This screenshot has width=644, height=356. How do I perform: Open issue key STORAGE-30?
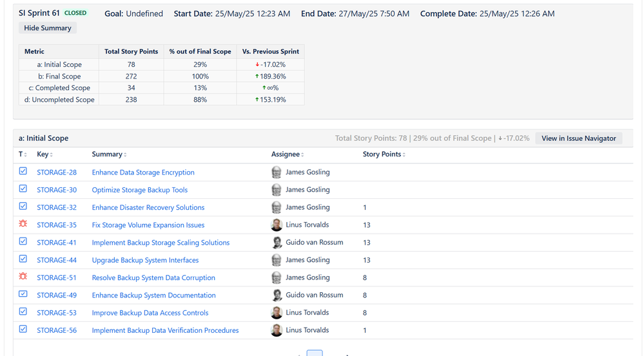[x=57, y=190]
